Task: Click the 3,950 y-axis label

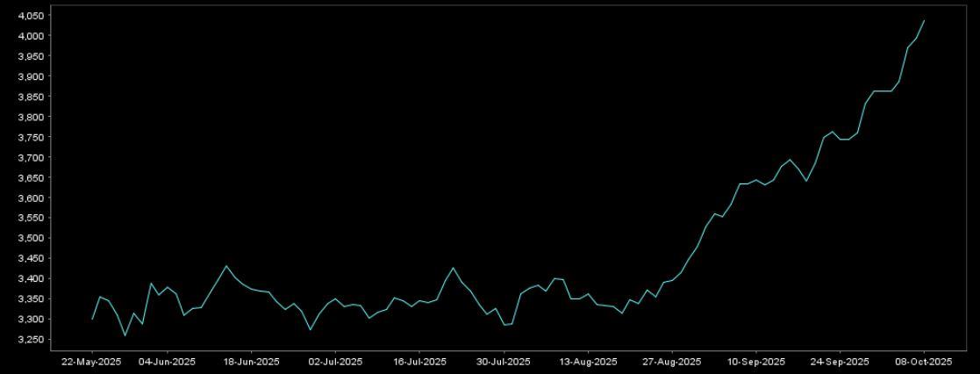Action: point(32,56)
